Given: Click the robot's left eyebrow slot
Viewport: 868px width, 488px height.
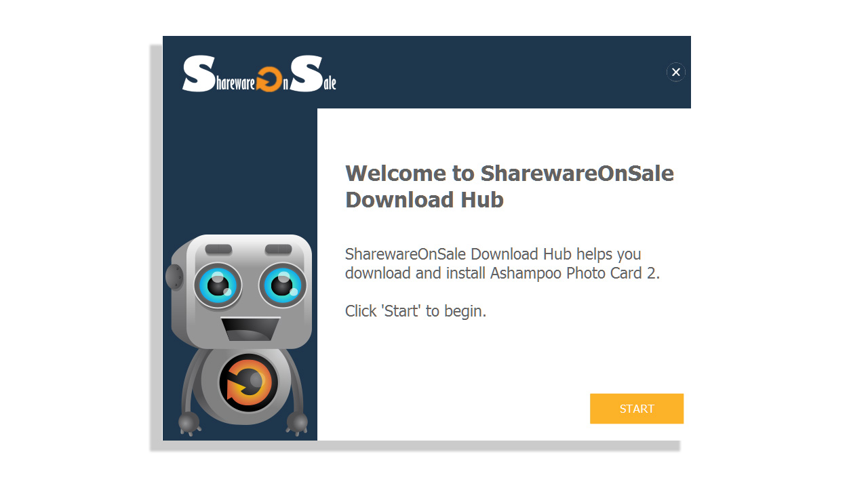Looking at the screenshot, I should (218, 249).
